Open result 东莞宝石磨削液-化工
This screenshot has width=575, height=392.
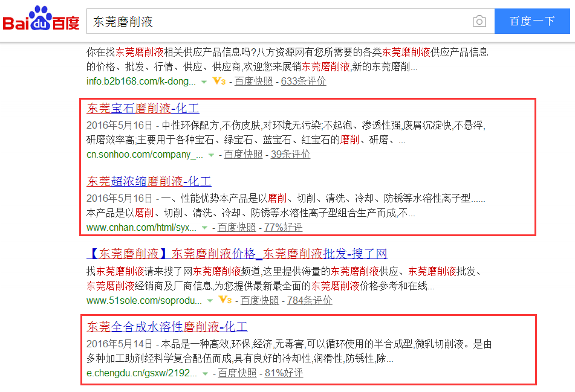[143, 108]
